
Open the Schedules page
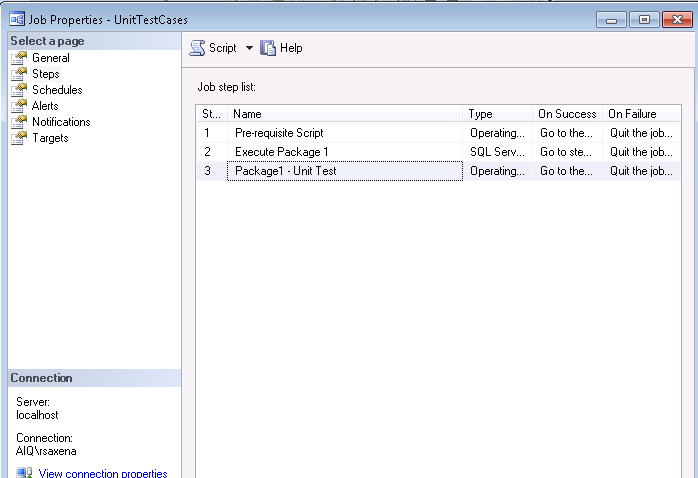click(57, 90)
